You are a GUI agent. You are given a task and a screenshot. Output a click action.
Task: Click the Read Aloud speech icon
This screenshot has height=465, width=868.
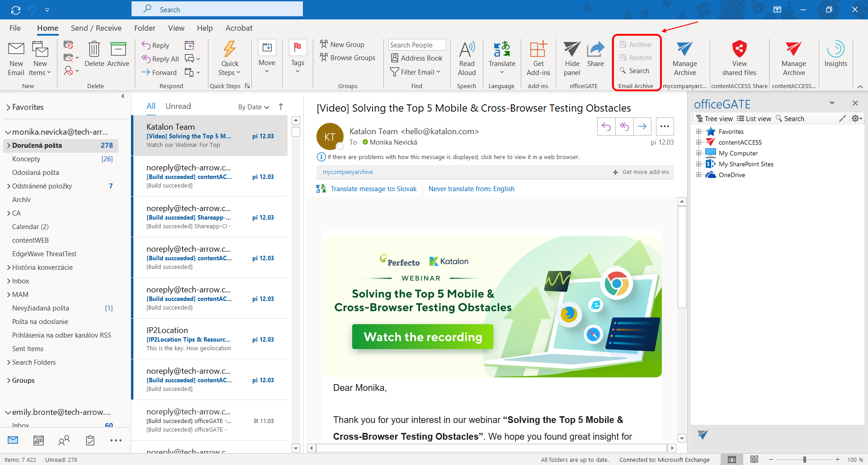click(467, 58)
